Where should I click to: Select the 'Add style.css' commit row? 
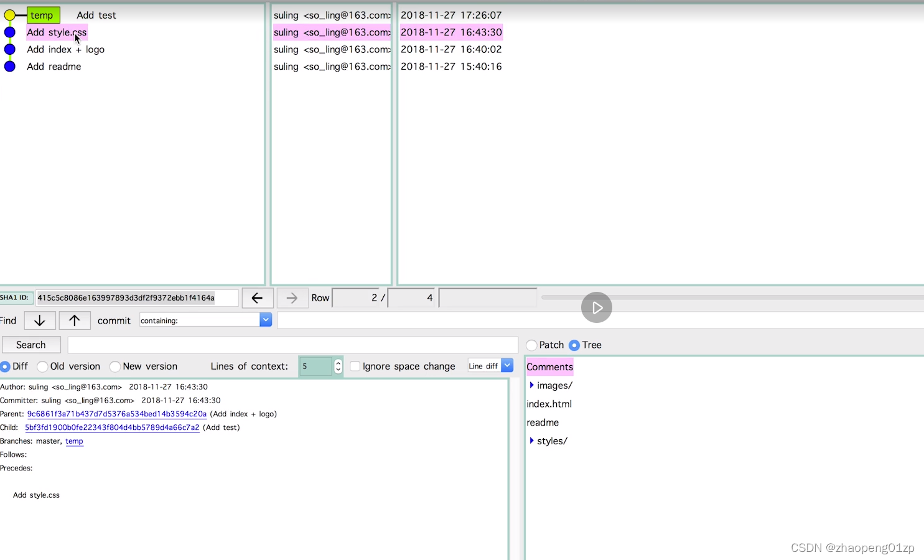[57, 32]
